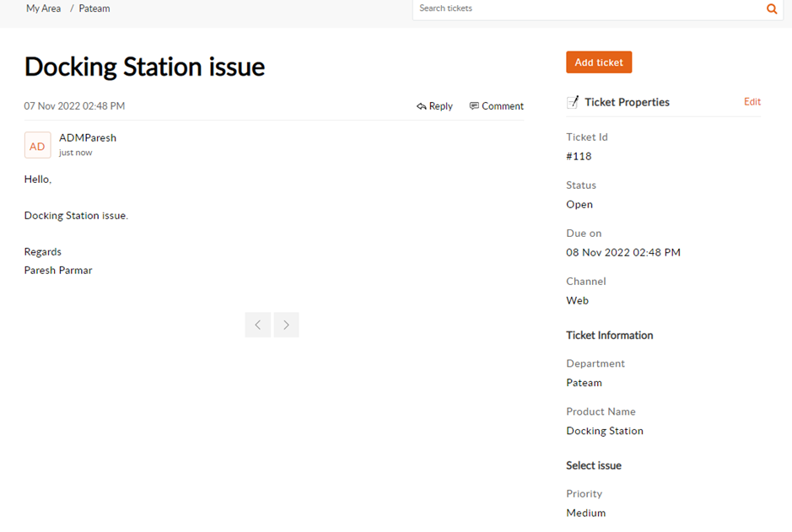Click the Docking Station issue title
The width and height of the screenshot is (792, 532).
144,67
